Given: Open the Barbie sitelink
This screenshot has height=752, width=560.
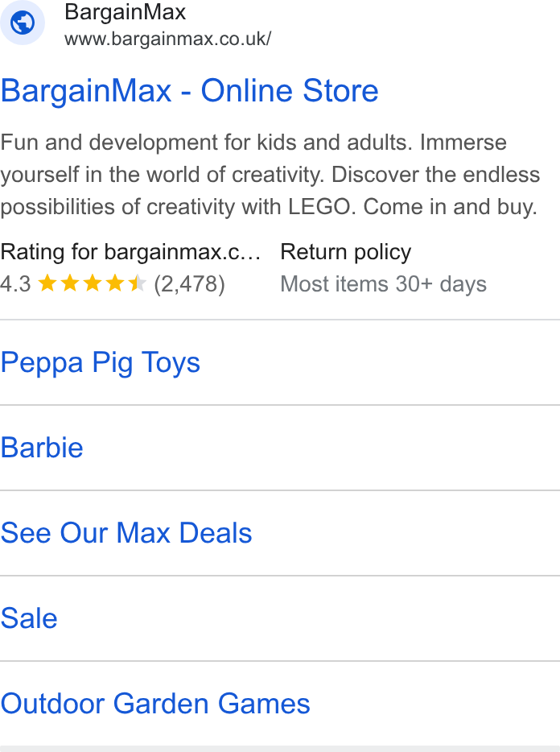Looking at the screenshot, I should pyautogui.click(x=42, y=448).
